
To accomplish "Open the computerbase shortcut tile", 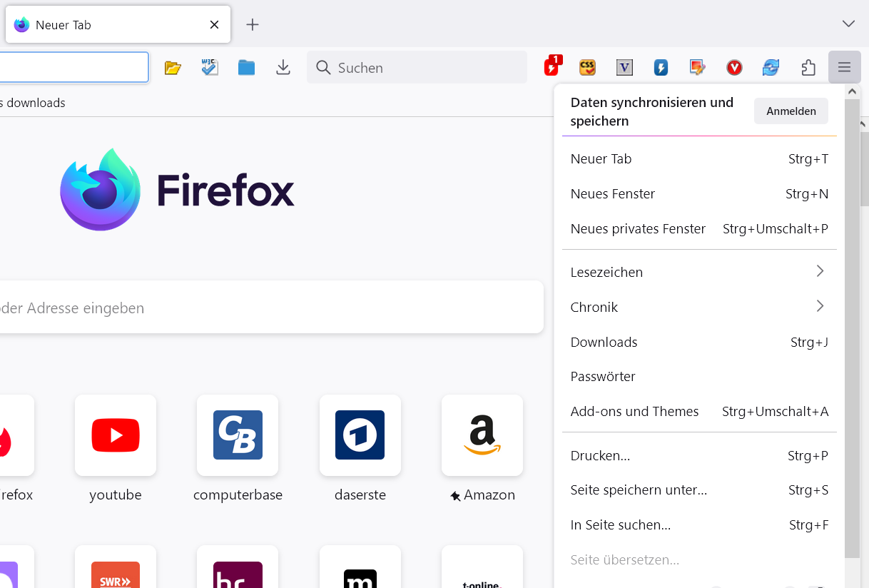I will (238, 435).
